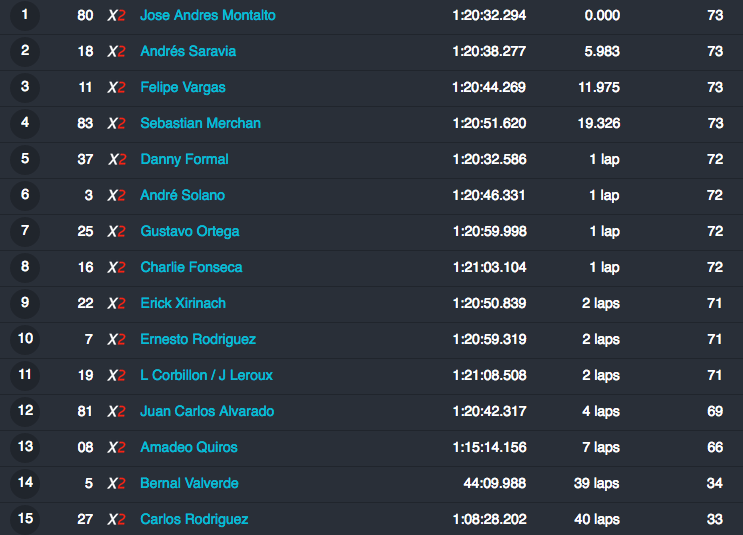Screen dimensions: 743x535
Task: Select X2 class icon beside Andrés Saravia
Action: click(x=116, y=52)
